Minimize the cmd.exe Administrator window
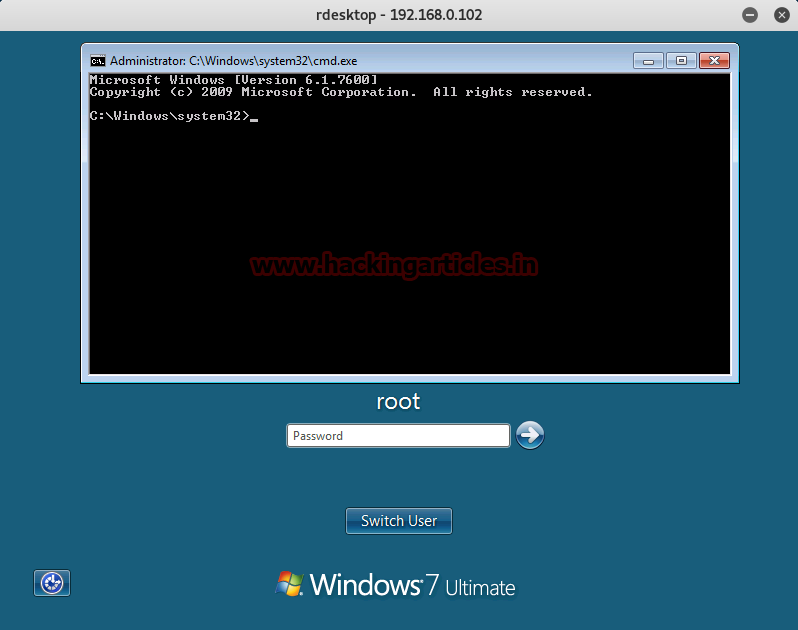Screen dimensions: 798x630 [x=648, y=61]
